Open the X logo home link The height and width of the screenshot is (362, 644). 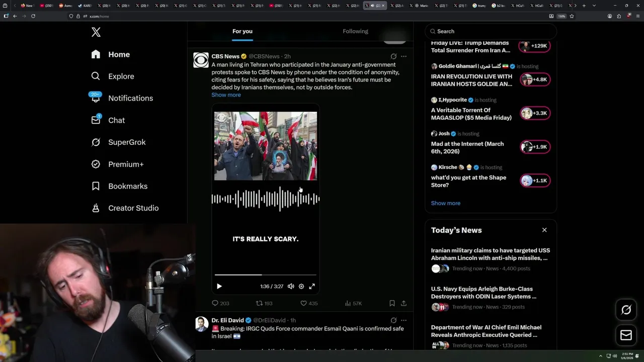coord(96,32)
